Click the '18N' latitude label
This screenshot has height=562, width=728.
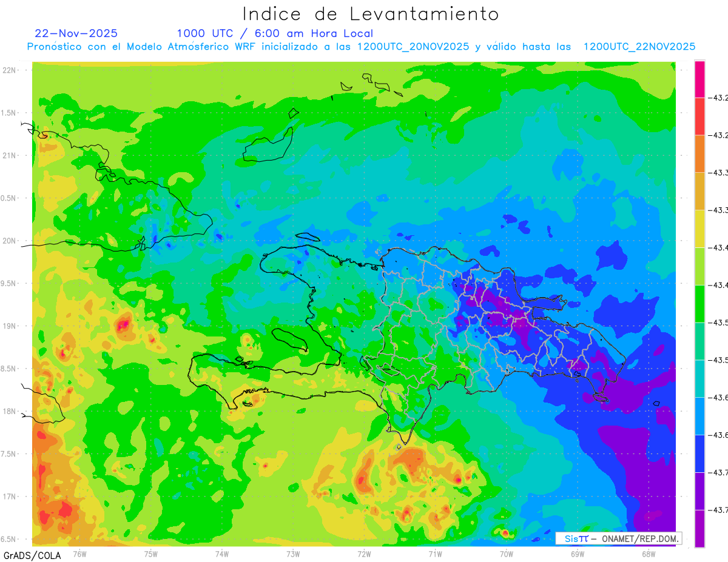click(x=9, y=412)
